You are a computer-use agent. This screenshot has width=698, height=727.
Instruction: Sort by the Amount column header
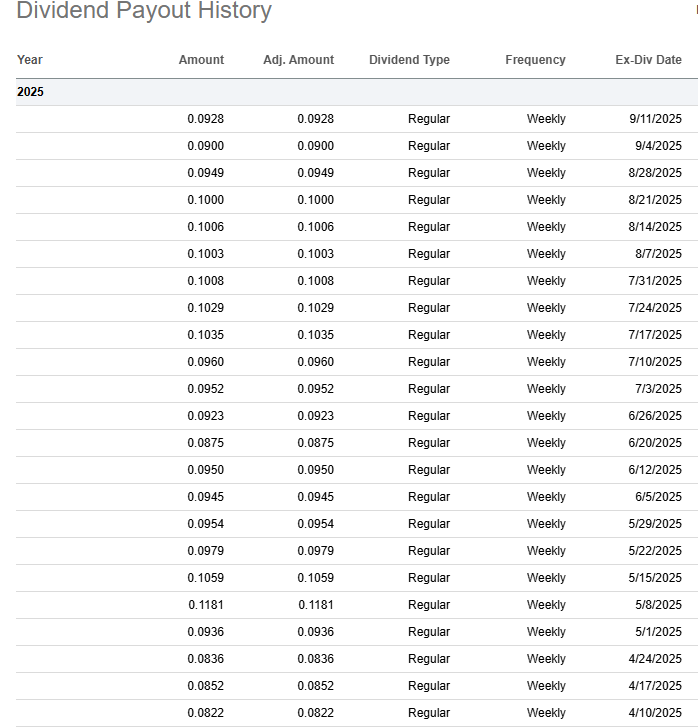(201, 60)
